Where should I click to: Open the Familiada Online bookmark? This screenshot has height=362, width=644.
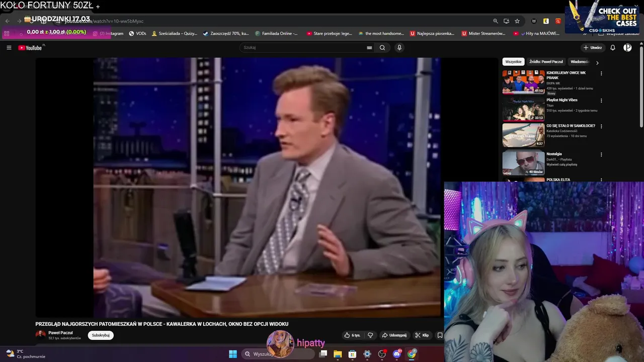[x=276, y=34]
